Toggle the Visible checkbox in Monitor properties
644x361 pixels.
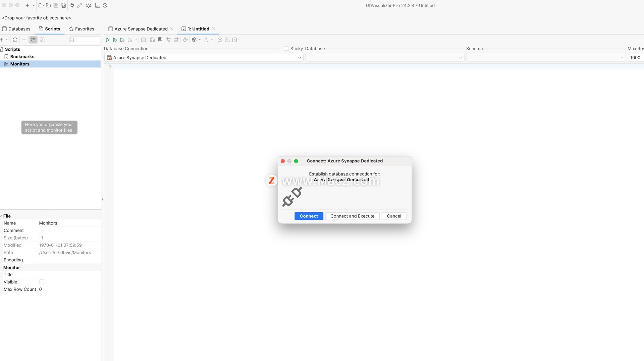[42, 282]
